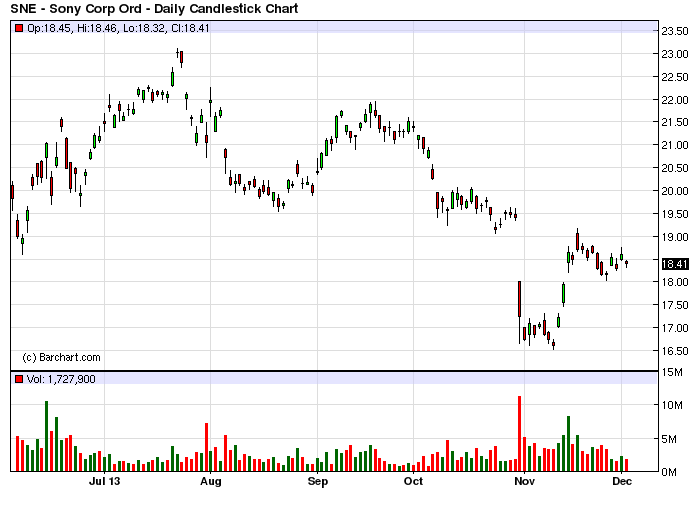
Task: Click the 'Dec' date axis label
Action: [x=622, y=481]
